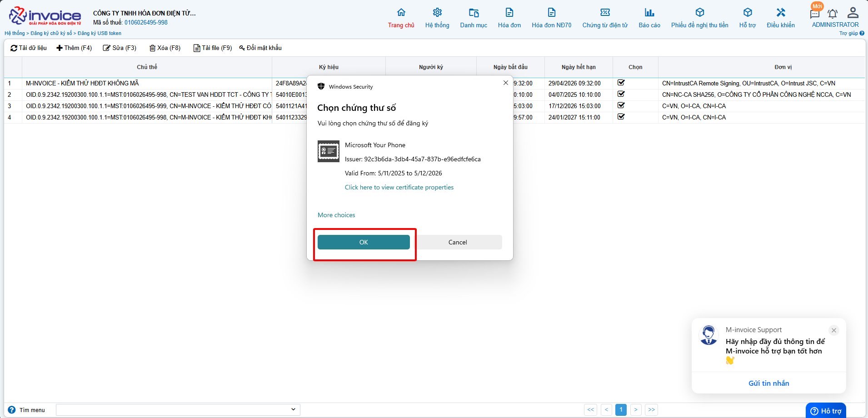
Task: Reload data with Tải dữ liệu
Action: click(29, 48)
